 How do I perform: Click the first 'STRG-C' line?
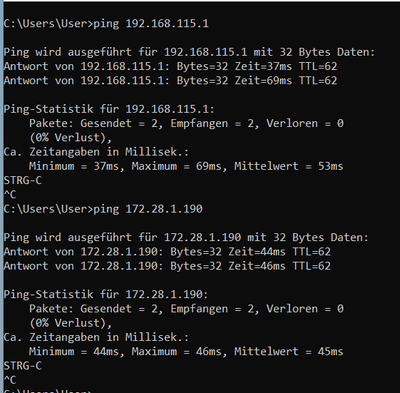point(23,180)
